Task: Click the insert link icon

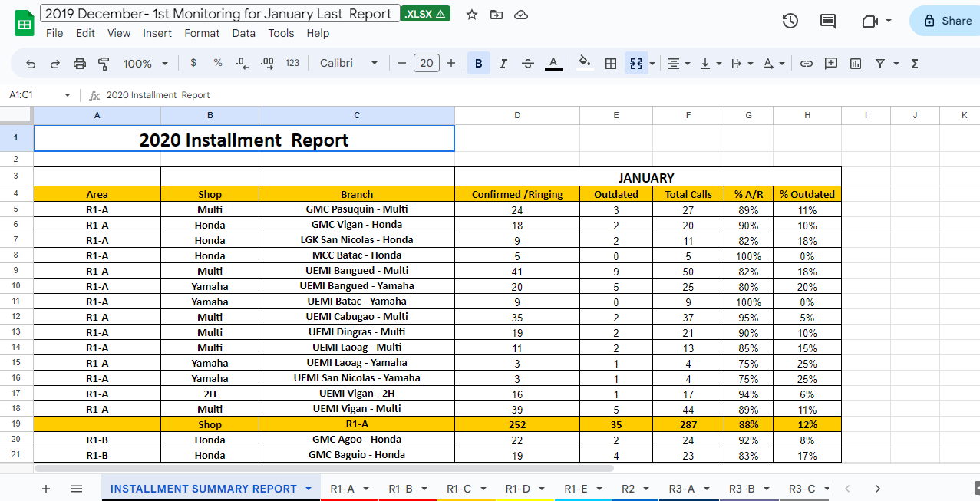Action: pos(806,64)
